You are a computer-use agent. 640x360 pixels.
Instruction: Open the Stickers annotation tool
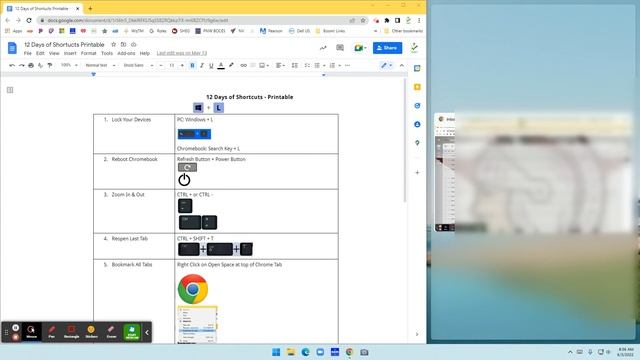tap(91, 332)
